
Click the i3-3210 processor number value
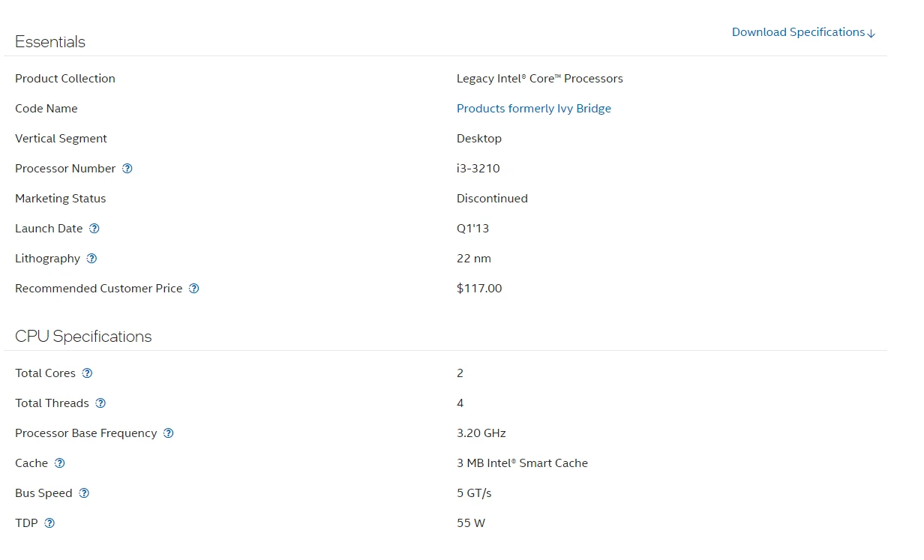coord(478,169)
